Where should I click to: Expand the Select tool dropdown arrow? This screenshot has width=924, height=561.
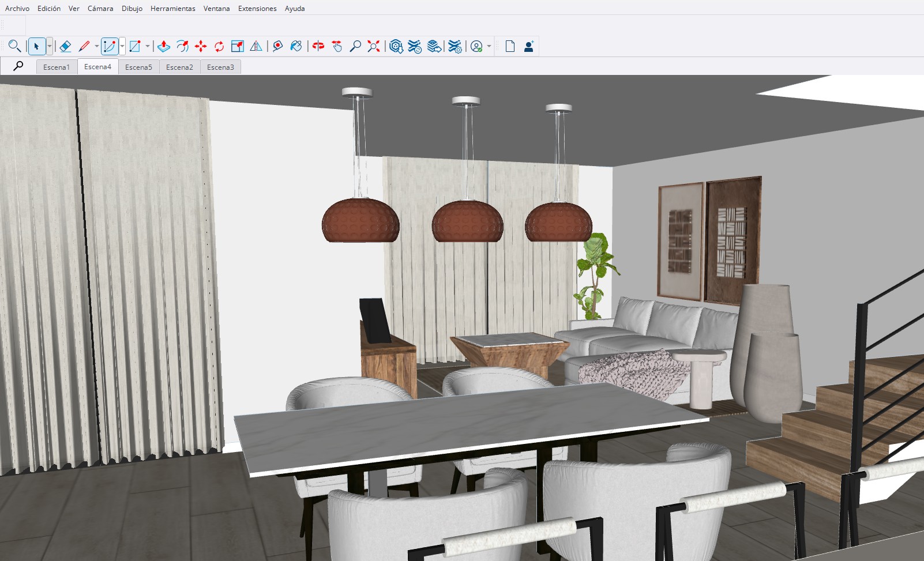[x=50, y=46]
